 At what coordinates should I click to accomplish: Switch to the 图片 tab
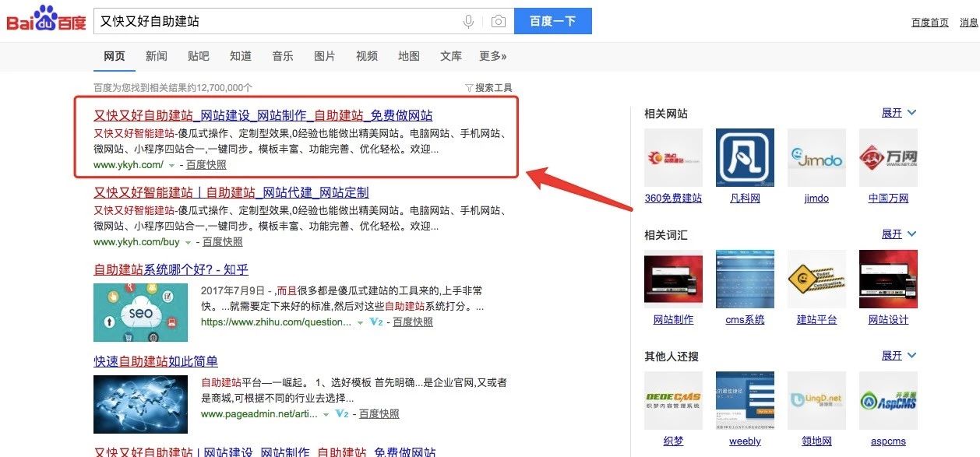coord(325,56)
